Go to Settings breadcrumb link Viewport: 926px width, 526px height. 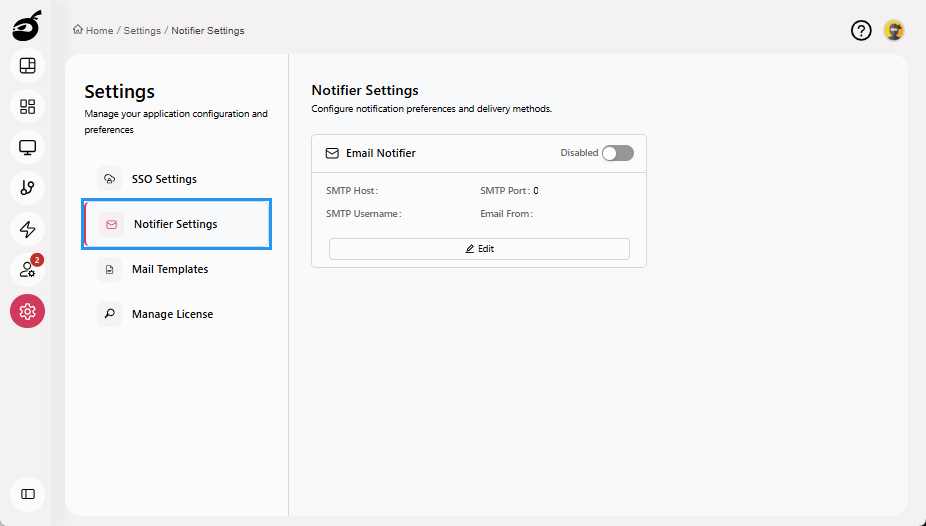[x=142, y=31]
